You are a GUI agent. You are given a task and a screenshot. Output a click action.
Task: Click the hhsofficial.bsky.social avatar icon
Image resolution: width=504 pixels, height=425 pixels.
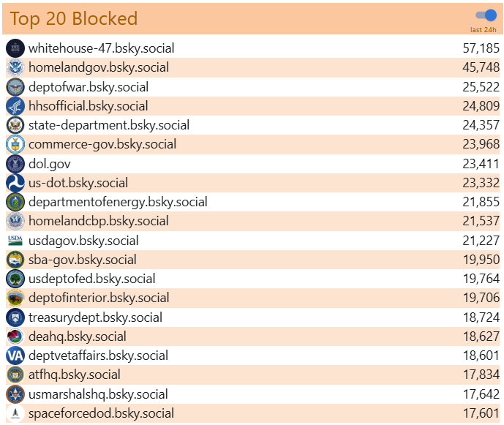[15, 106]
